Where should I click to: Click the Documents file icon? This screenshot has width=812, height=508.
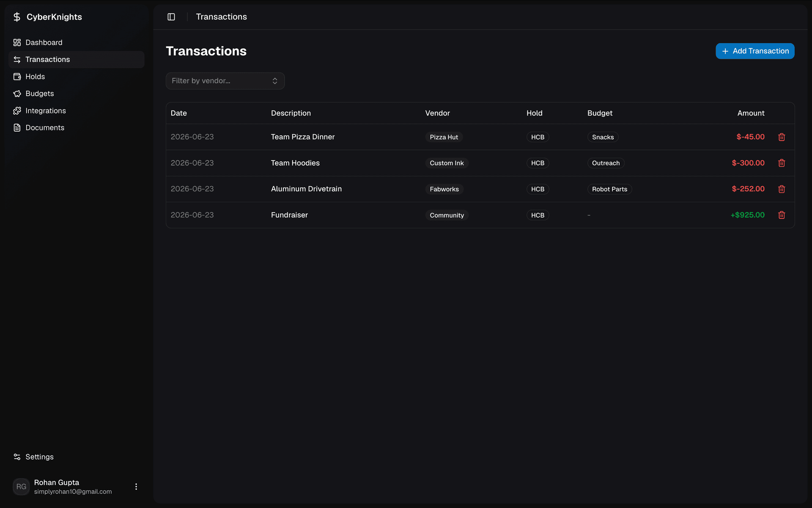pos(17,127)
